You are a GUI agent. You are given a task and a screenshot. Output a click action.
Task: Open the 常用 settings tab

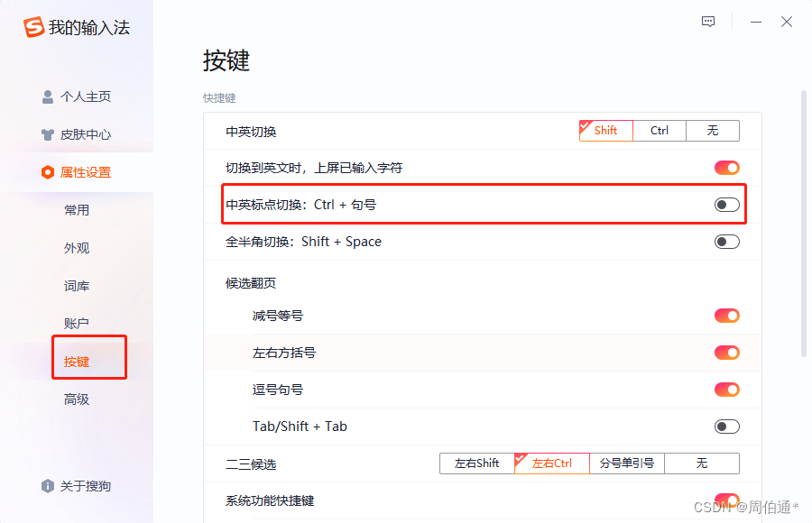[77, 210]
